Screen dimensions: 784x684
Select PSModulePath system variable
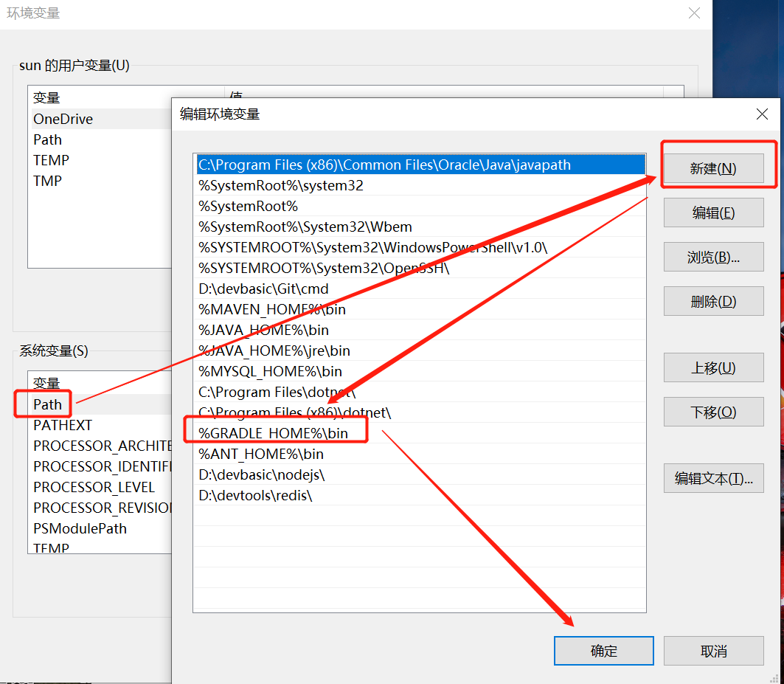[x=102, y=528]
